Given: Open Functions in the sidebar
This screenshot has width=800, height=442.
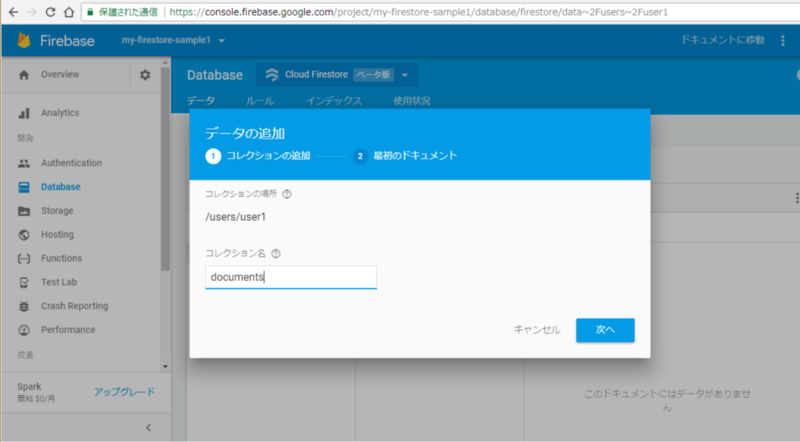Looking at the screenshot, I should (x=61, y=258).
